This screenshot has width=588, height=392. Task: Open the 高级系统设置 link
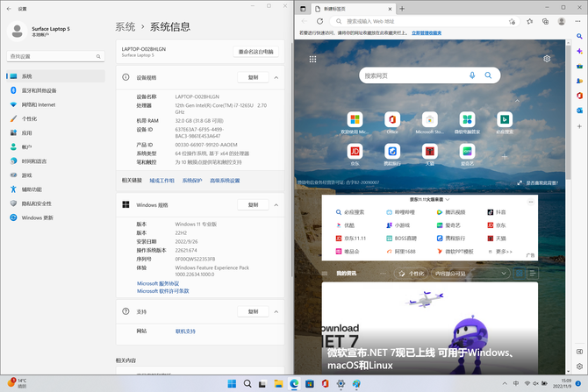[x=225, y=181]
